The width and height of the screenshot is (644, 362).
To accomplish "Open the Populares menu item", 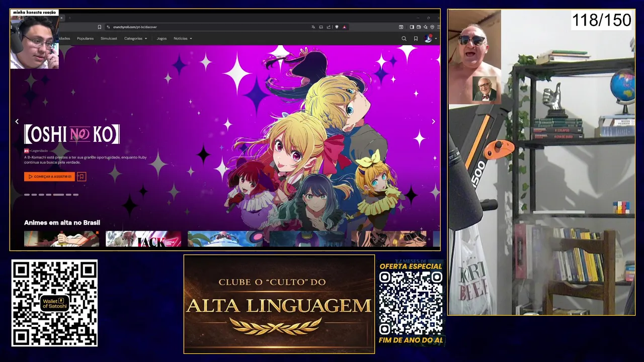I will point(85,39).
